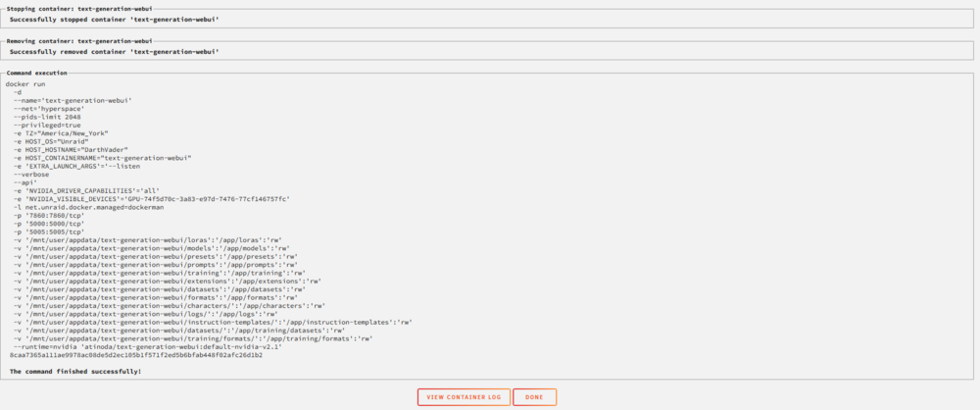Select the 'Successfully stopped container' message
Viewport: 980px width, 410px height.
tap(115, 20)
